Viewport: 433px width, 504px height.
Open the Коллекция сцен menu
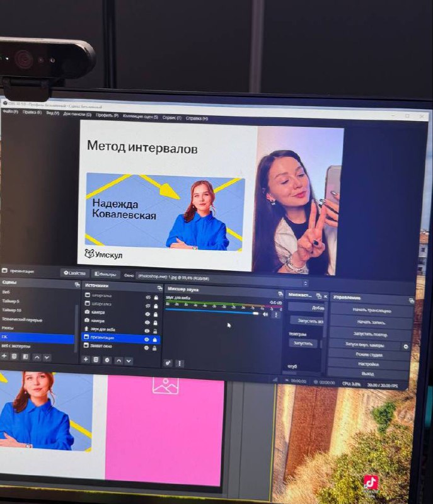140,117
